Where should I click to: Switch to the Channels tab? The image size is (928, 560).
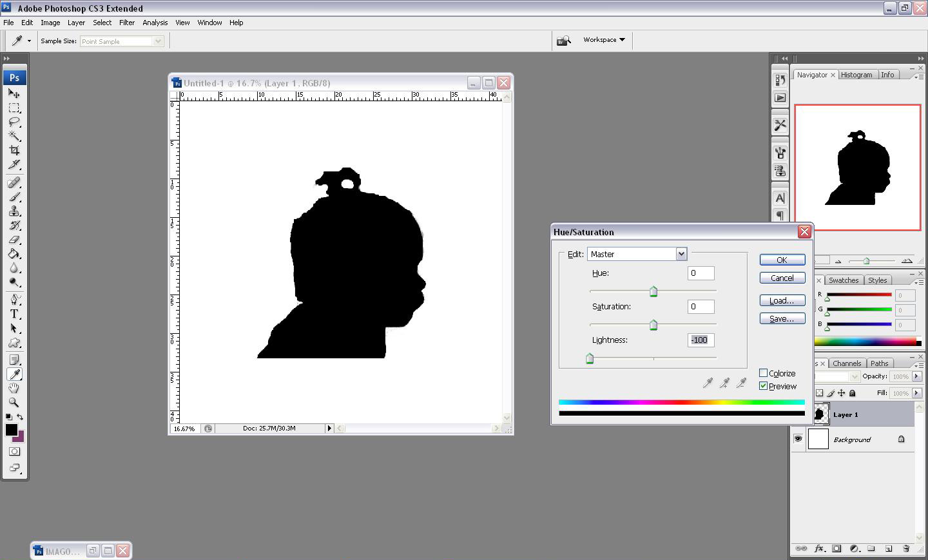[x=847, y=363]
